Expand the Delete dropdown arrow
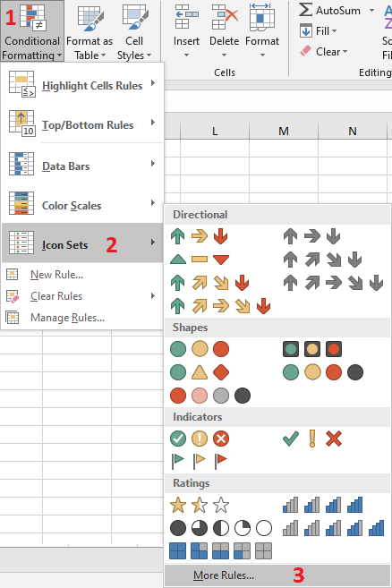This screenshot has height=588, width=392. click(224, 55)
